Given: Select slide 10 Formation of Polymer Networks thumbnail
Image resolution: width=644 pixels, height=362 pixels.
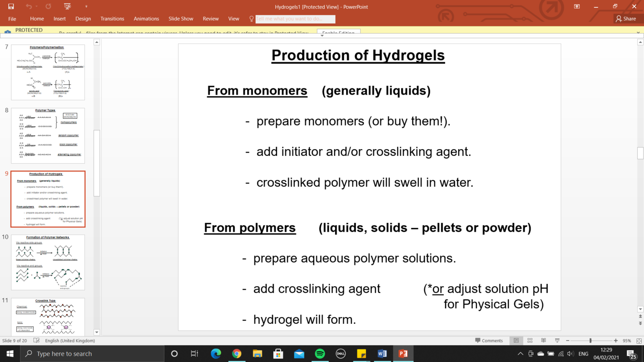Looking at the screenshot, I should click(x=48, y=263).
